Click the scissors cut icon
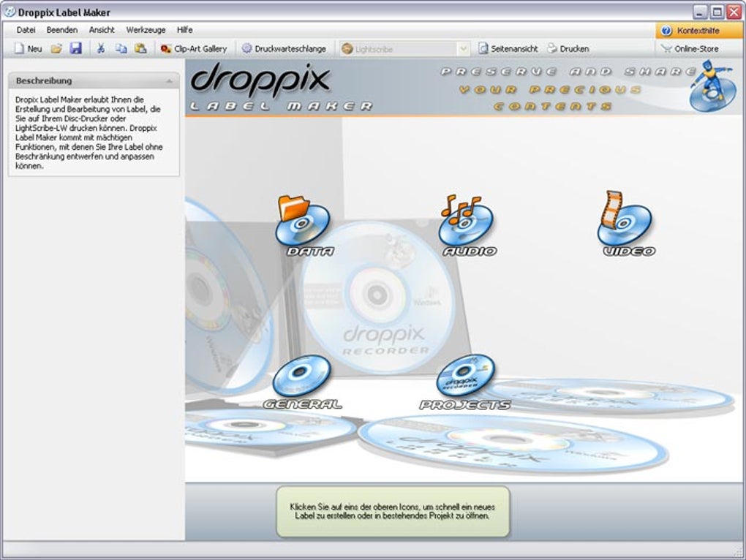Screen dimensions: 746x560 (x=100, y=48)
